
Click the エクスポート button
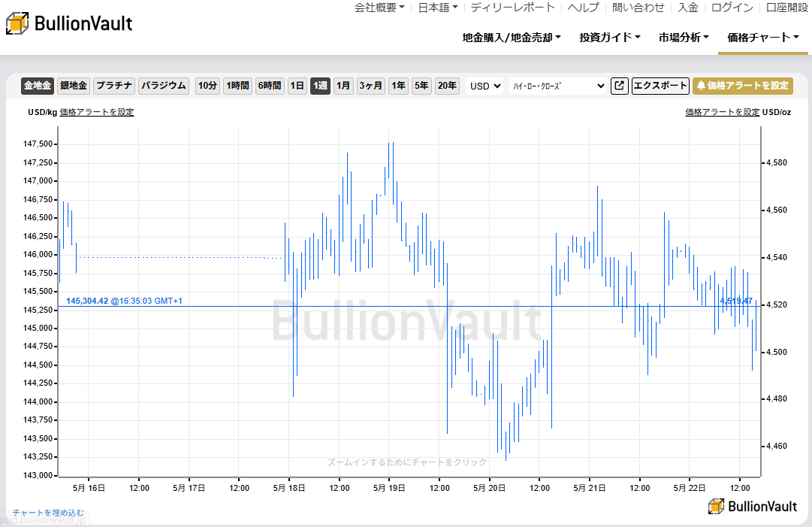[660, 86]
